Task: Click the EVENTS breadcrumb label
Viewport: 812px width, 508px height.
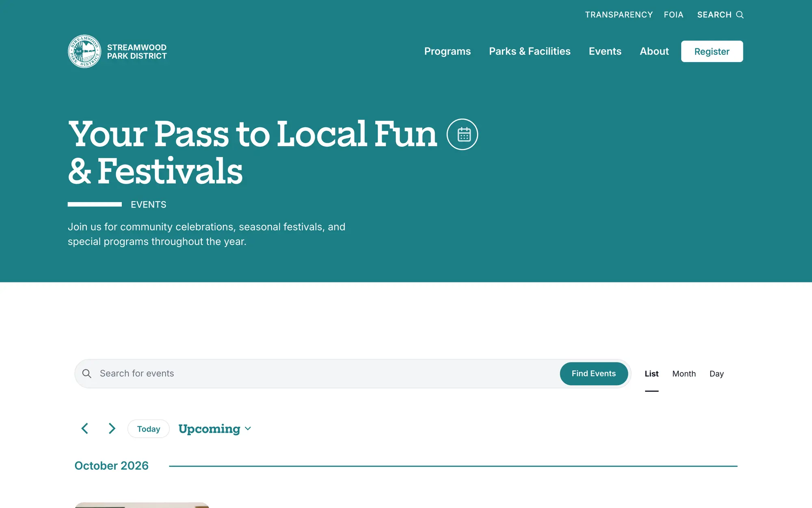Action: coord(149,204)
